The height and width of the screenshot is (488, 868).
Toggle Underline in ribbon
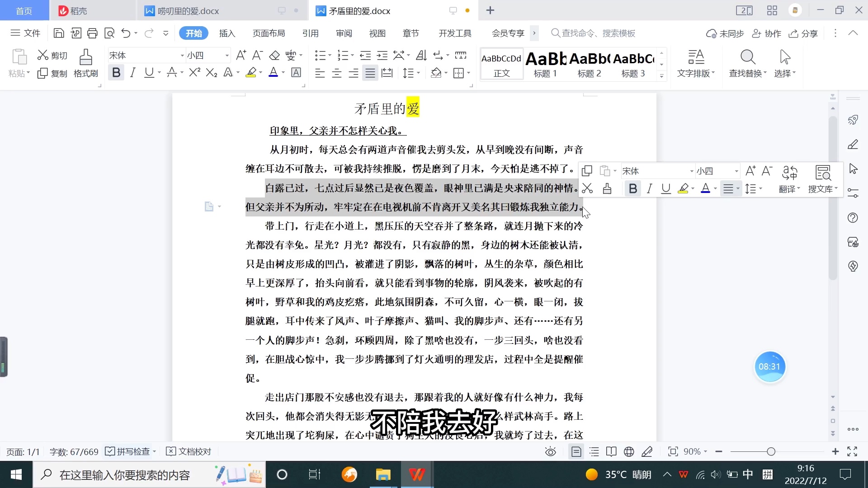pyautogui.click(x=149, y=72)
